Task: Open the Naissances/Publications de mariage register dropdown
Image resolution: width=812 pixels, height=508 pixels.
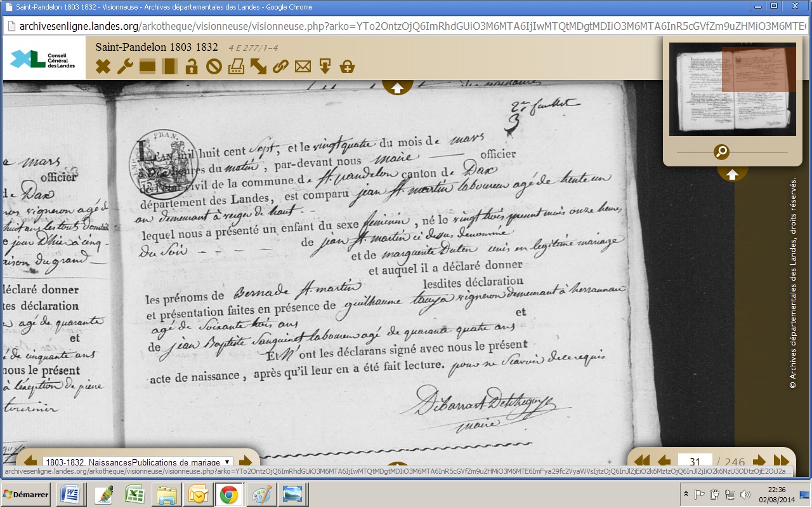Action: (x=138, y=462)
